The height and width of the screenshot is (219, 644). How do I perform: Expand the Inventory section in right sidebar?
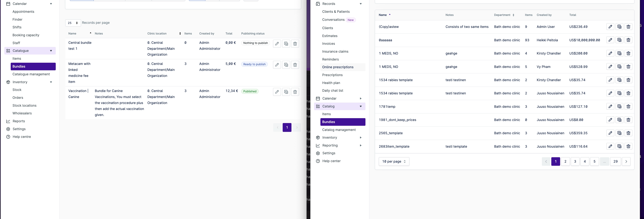(361, 137)
